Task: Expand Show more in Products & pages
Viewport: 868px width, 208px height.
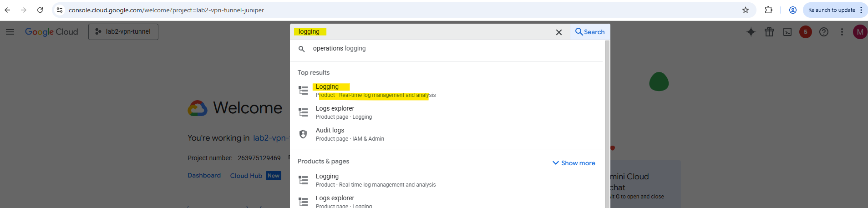Action: click(x=574, y=163)
